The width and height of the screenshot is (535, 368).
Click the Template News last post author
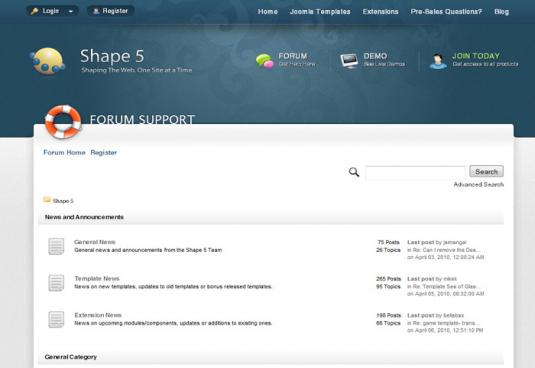(450, 279)
